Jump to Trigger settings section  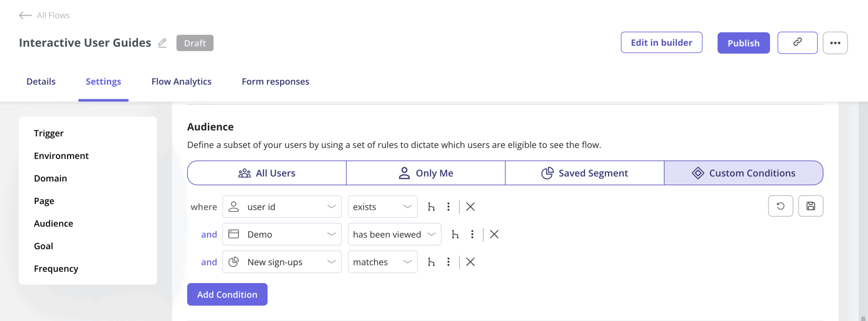tap(49, 133)
